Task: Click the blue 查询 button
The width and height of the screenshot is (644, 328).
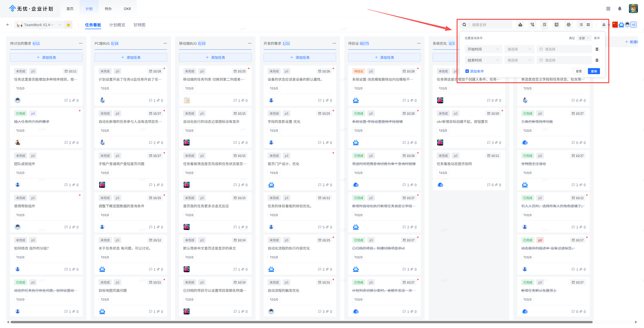Action: (x=594, y=71)
